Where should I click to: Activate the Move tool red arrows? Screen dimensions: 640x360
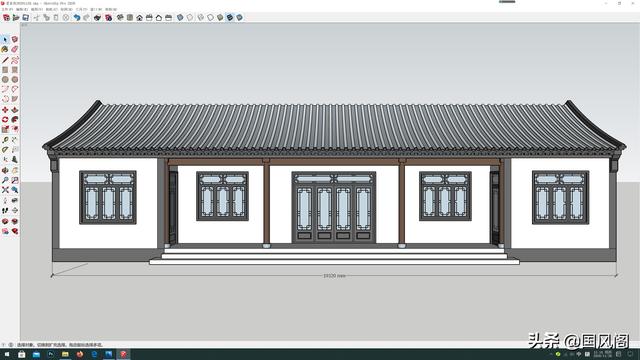(5, 110)
